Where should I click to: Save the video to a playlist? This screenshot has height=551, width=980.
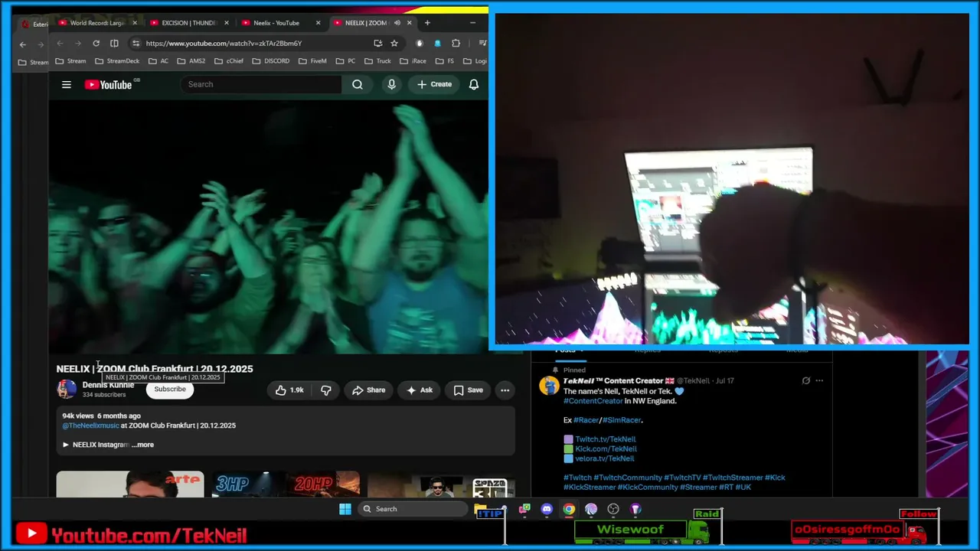(x=468, y=390)
